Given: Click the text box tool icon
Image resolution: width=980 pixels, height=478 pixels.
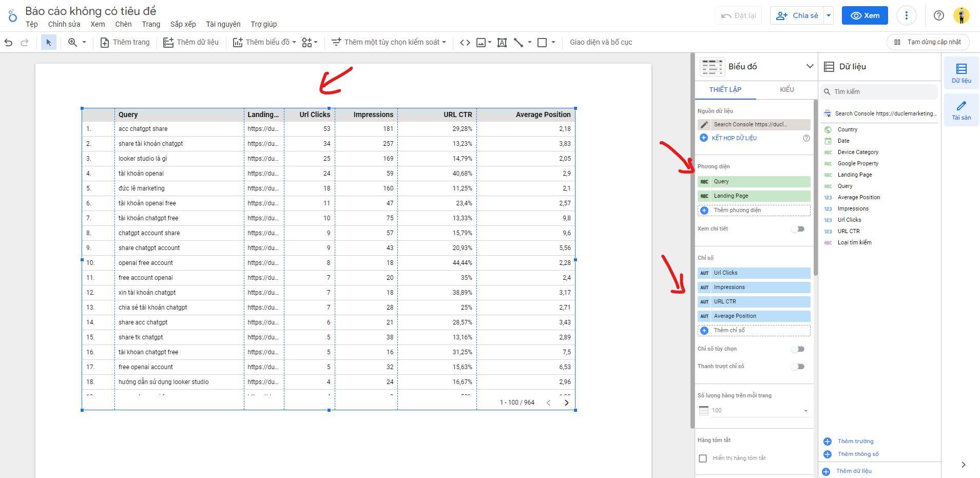Looking at the screenshot, I should click(x=502, y=43).
